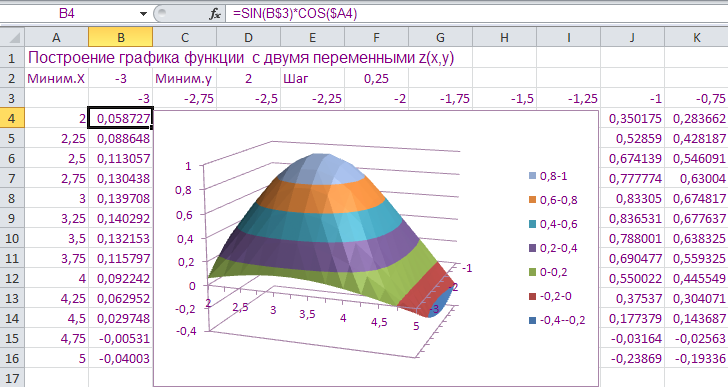
Task: Click the 0,6-0,8 orange legend swatch
Action: pyautogui.click(x=533, y=200)
